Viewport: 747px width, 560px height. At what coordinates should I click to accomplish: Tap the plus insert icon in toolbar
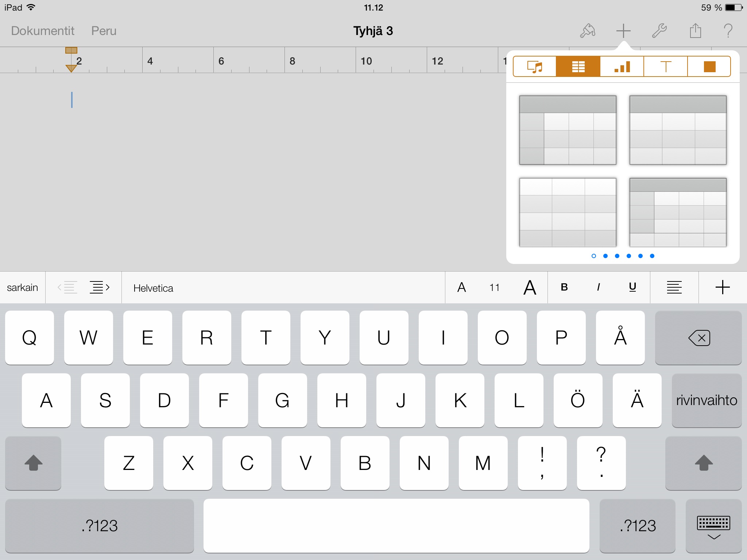[x=623, y=31]
